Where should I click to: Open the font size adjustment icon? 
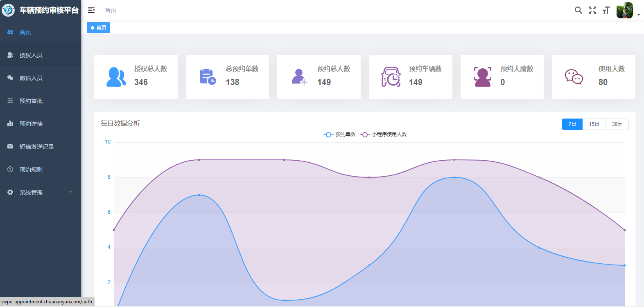click(x=606, y=10)
